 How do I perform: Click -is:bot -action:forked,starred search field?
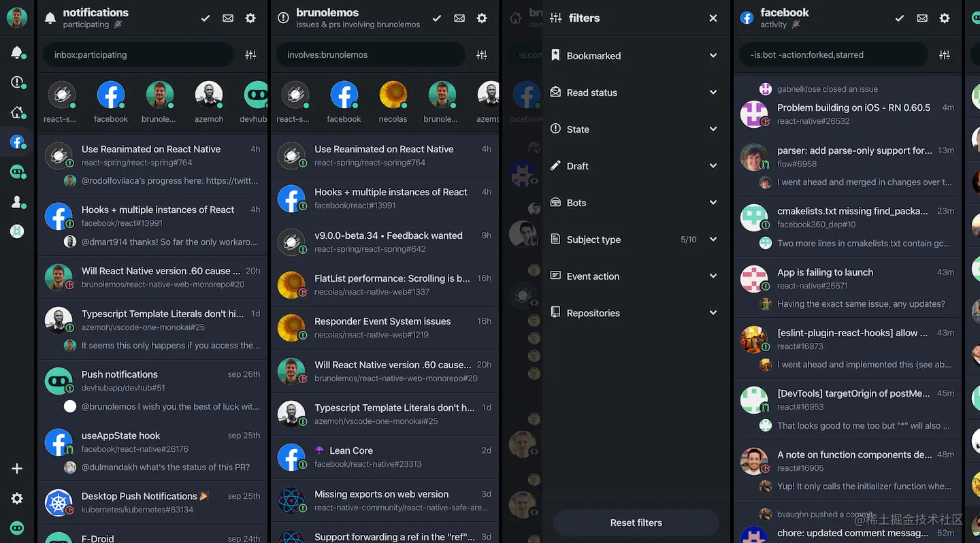(834, 55)
